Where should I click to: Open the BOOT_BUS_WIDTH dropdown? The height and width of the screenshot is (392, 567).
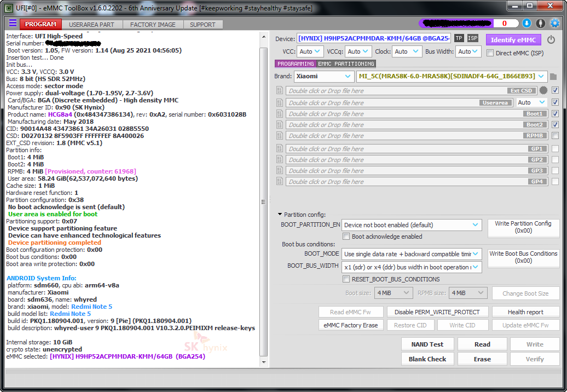(x=412, y=267)
